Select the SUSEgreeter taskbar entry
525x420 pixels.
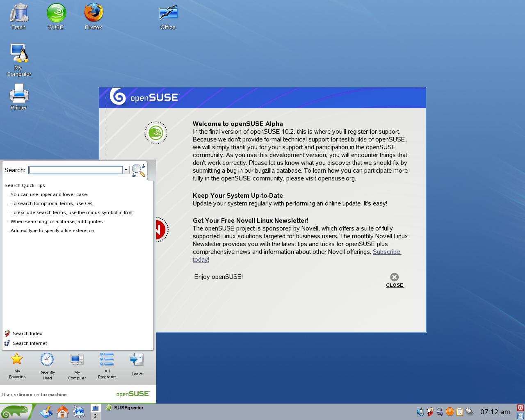click(x=125, y=408)
